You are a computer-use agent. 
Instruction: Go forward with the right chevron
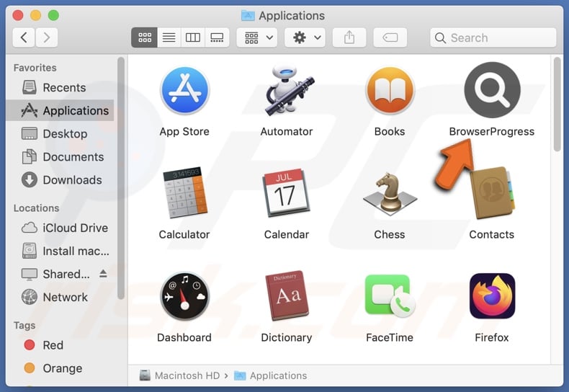[46, 37]
